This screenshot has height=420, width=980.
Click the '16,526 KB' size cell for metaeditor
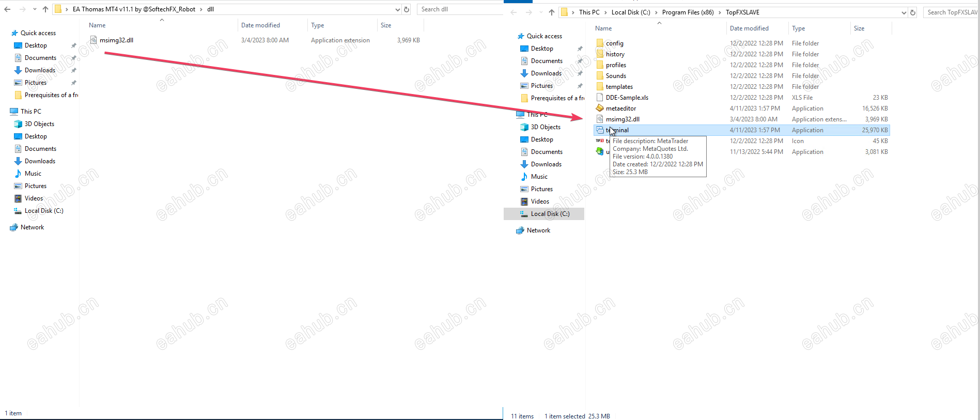[x=875, y=108]
